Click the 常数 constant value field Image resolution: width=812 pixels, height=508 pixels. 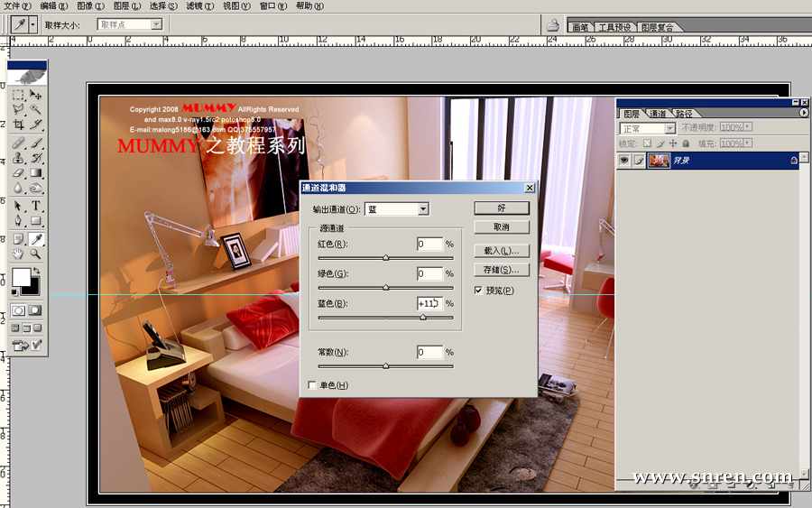coord(429,352)
